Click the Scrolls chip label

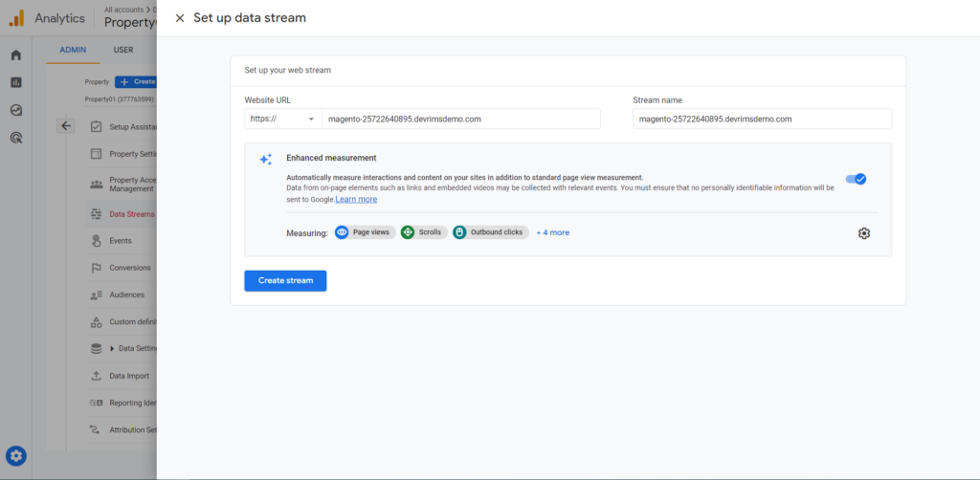point(430,232)
